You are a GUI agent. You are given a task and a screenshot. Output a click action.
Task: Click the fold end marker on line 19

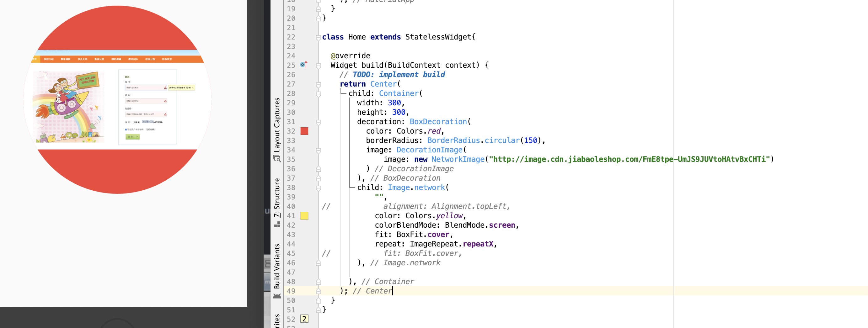coord(319,9)
